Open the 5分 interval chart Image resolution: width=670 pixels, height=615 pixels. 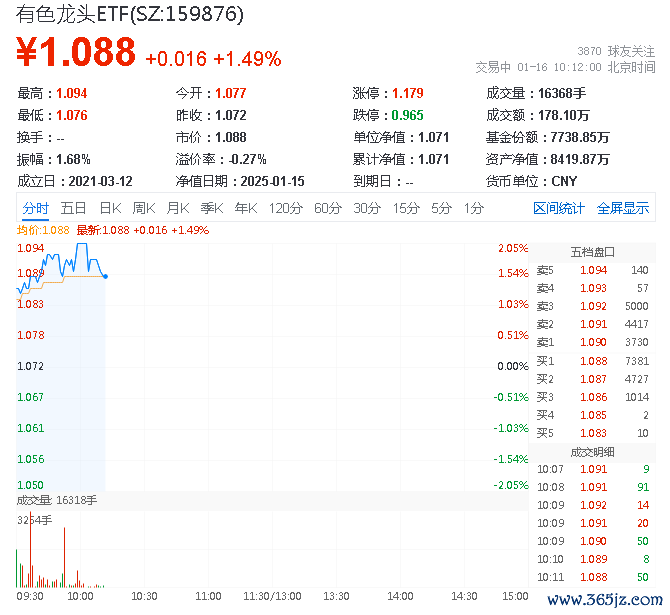pos(441,209)
